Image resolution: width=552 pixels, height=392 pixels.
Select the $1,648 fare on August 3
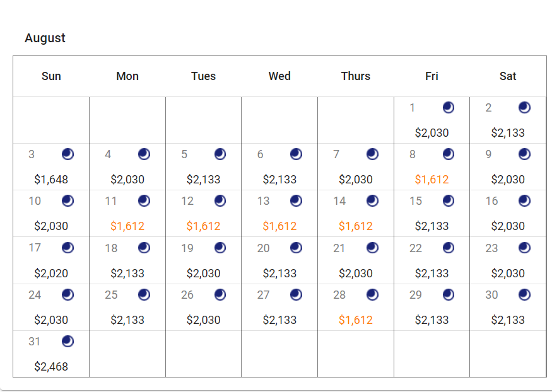point(51,180)
